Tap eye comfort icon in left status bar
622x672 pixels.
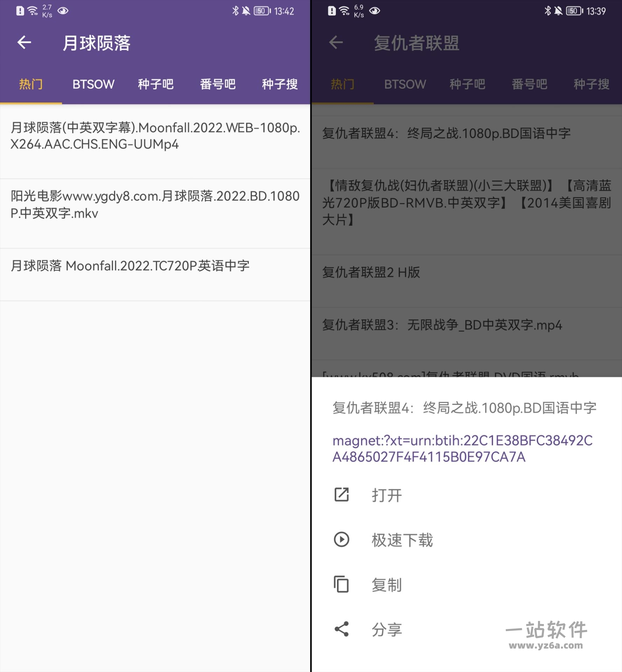coord(63,11)
